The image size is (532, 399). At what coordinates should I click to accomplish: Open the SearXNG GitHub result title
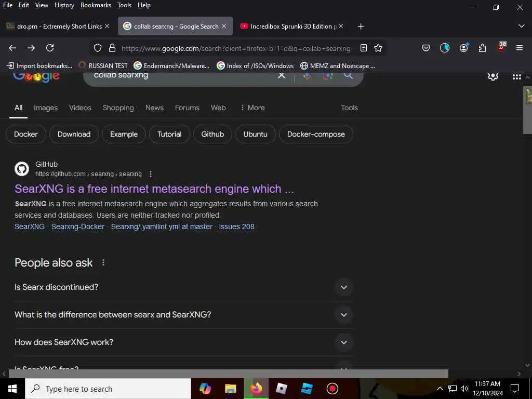[x=154, y=189]
